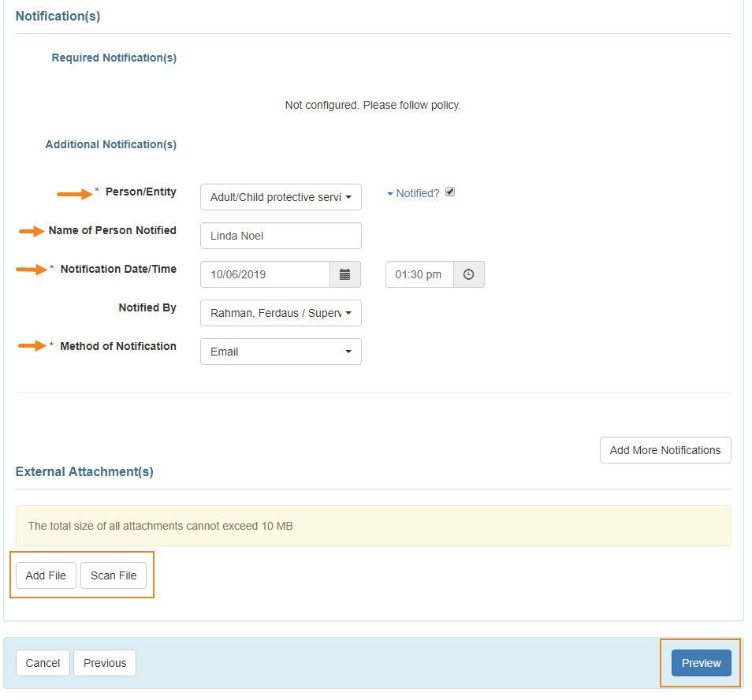This screenshot has width=752, height=700.
Task: Edit the Name of Person Notified field
Action: [x=281, y=236]
